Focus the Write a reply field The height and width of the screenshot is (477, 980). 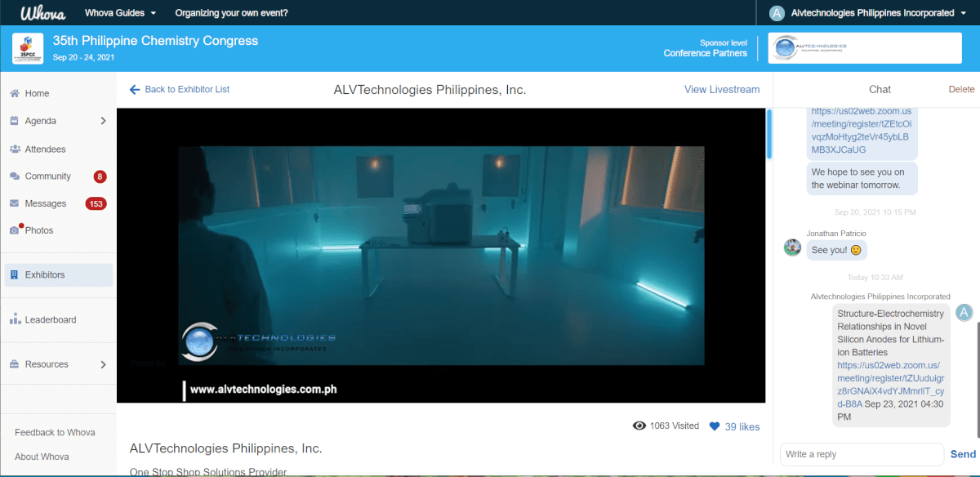[862, 454]
